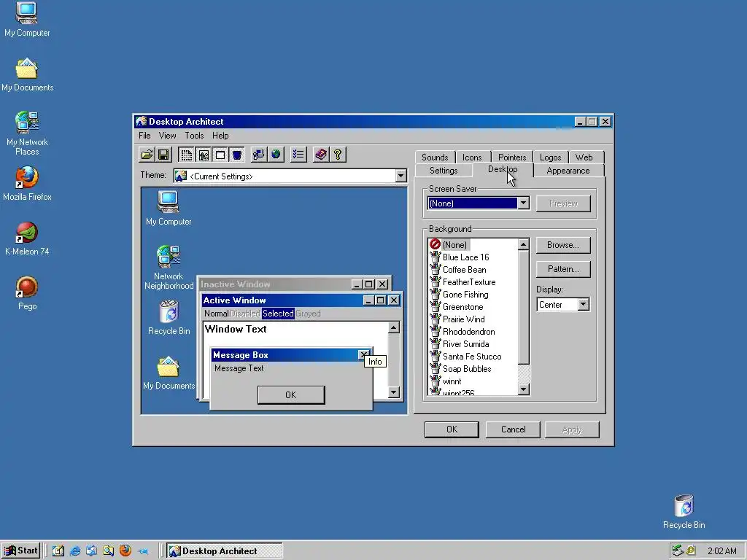Select K-Meleon 74 desktop icon
Viewport: 747px width, 560px height.
tap(27, 238)
